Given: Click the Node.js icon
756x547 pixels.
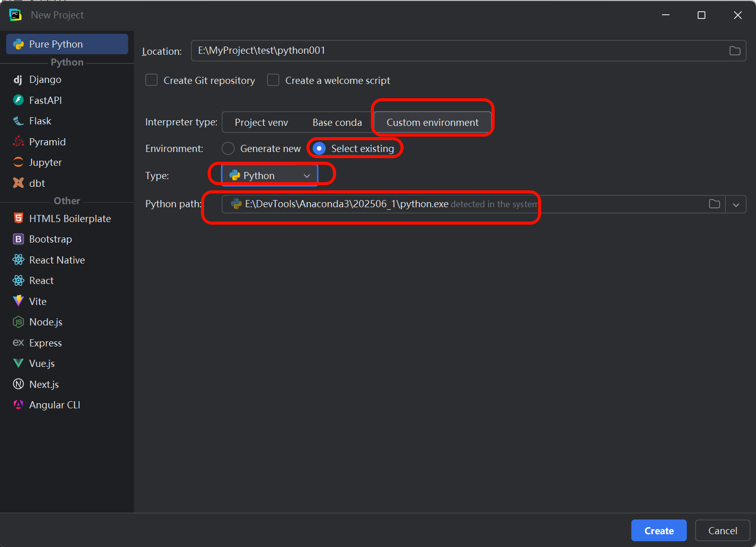Looking at the screenshot, I should tap(18, 322).
